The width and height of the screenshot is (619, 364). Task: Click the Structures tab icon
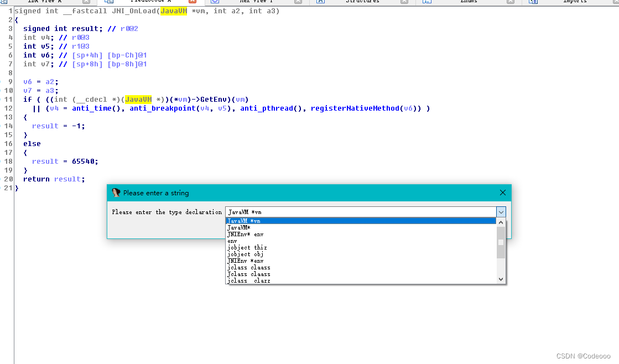[x=320, y=2]
